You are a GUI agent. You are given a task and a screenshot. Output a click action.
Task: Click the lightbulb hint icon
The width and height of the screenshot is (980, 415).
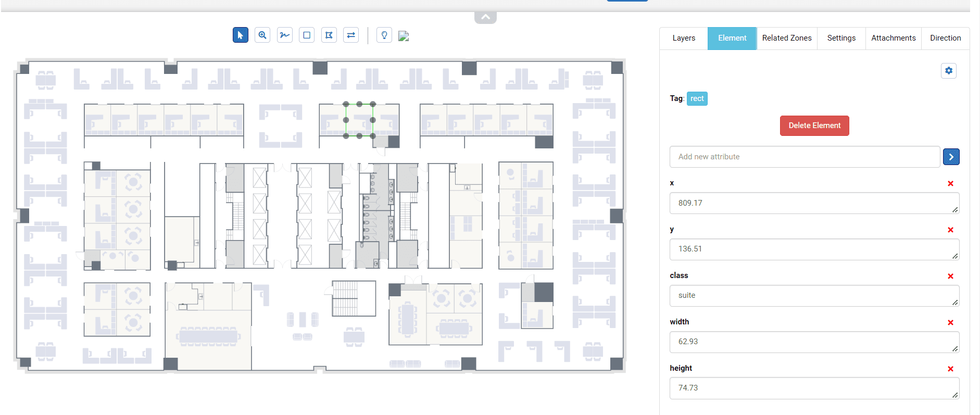384,35
